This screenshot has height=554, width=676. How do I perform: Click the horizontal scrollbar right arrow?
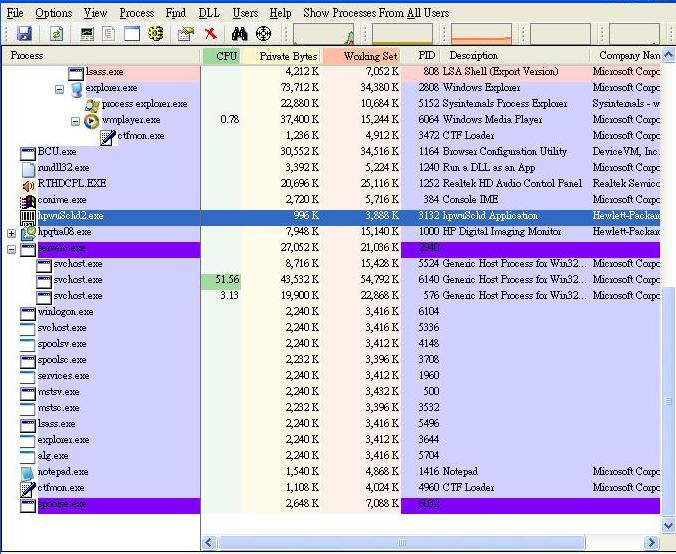pos(651,542)
